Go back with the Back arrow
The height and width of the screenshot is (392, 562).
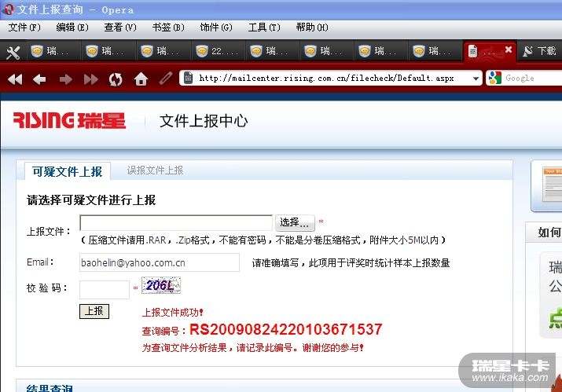39,79
